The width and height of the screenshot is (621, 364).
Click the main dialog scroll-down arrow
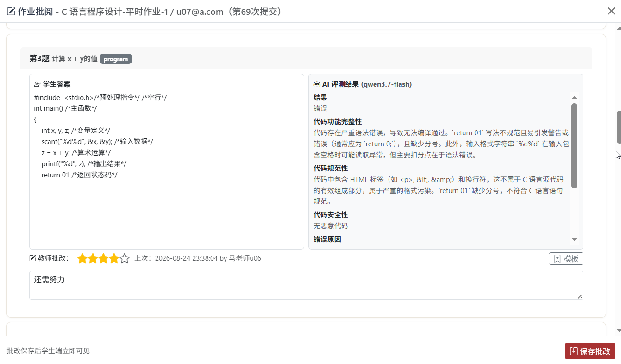click(x=618, y=330)
